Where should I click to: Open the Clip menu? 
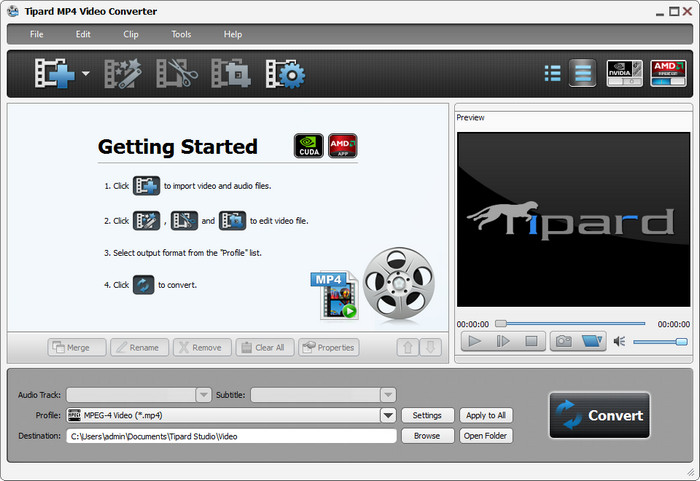pos(131,34)
